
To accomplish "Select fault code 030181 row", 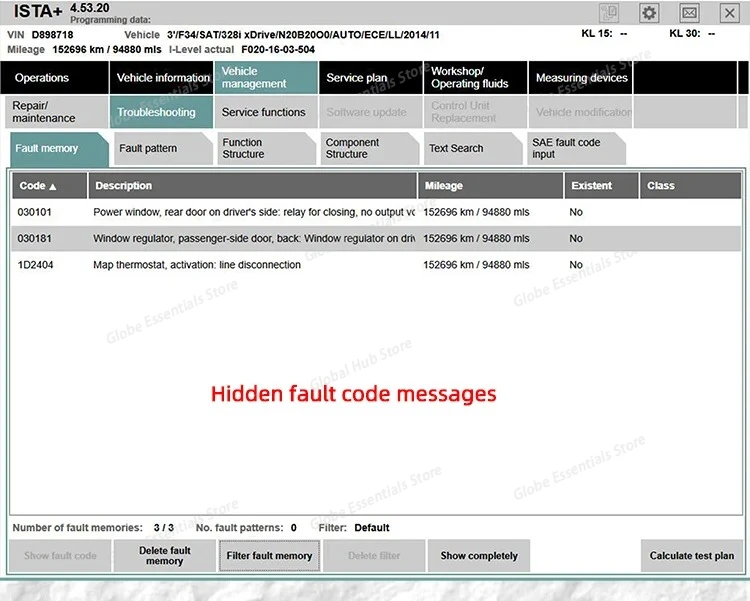I will 376,238.
